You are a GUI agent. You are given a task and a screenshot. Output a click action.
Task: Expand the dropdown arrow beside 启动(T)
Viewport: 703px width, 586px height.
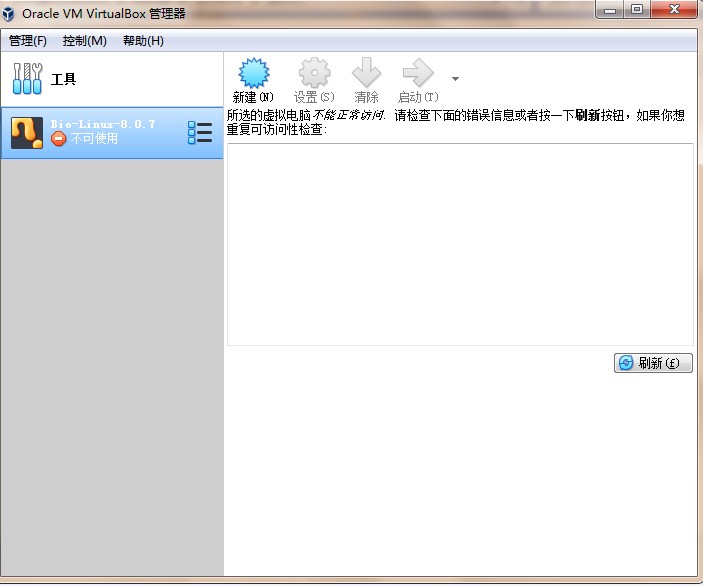click(456, 79)
